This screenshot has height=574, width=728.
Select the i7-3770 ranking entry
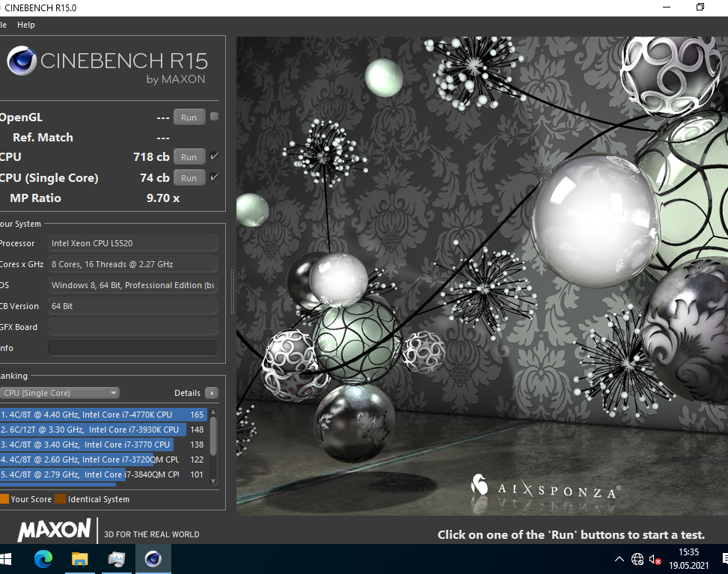[x=103, y=445]
